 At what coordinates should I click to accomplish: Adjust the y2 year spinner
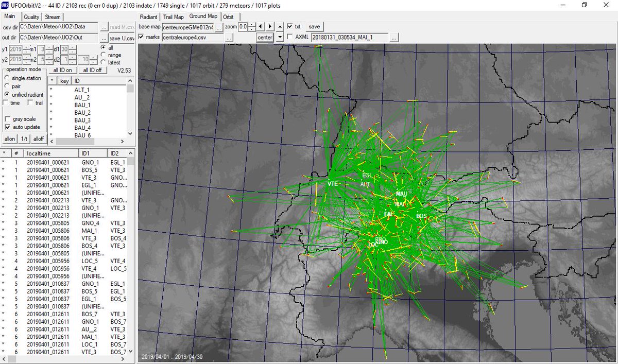(x=28, y=59)
